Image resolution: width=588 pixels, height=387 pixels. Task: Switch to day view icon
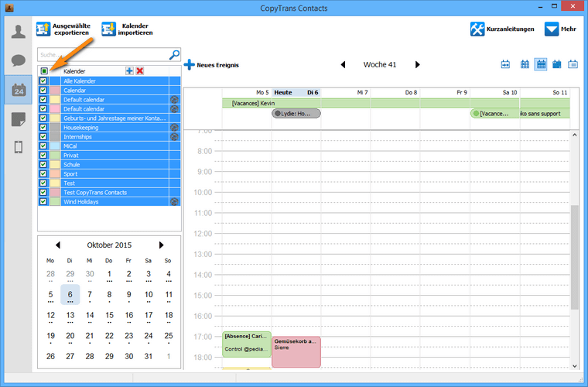pyautogui.click(x=525, y=64)
